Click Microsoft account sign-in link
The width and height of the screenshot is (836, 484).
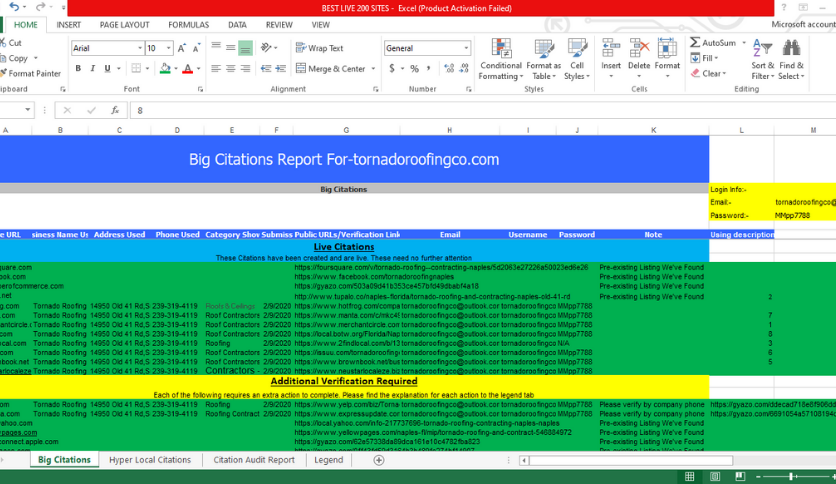[x=802, y=25]
